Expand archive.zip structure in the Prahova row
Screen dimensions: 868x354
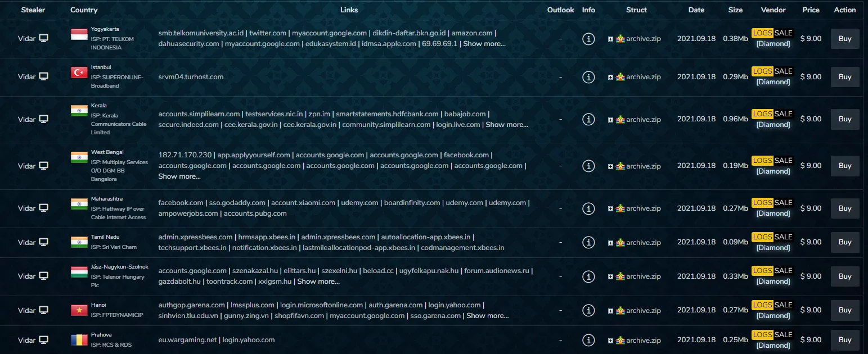[610, 340]
